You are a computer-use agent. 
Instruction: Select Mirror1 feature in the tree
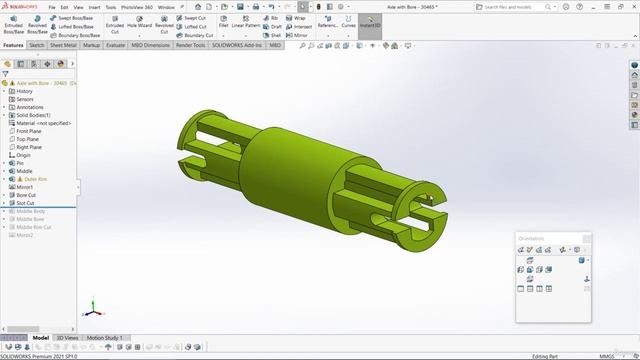pos(21,187)
